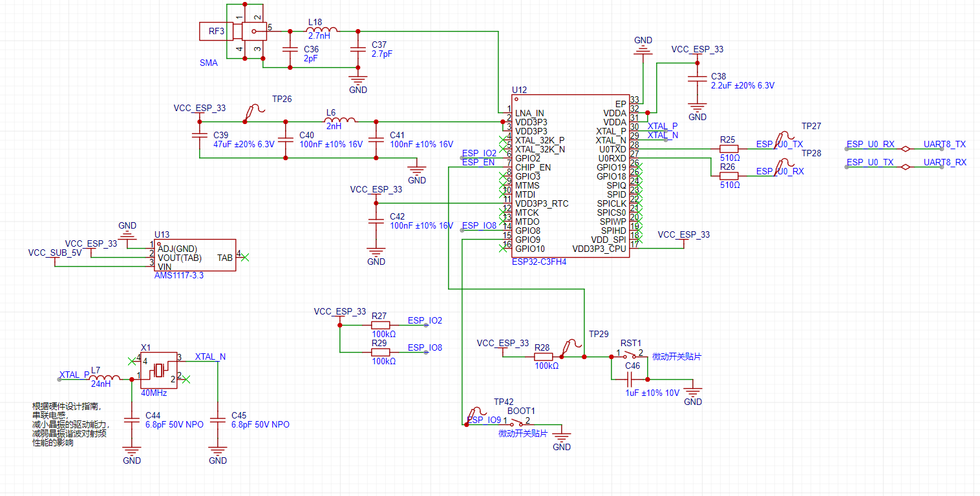Screen dimensions: 980x496
Task: Click the GND symbol below C42
Action: (x=376, y=256)
